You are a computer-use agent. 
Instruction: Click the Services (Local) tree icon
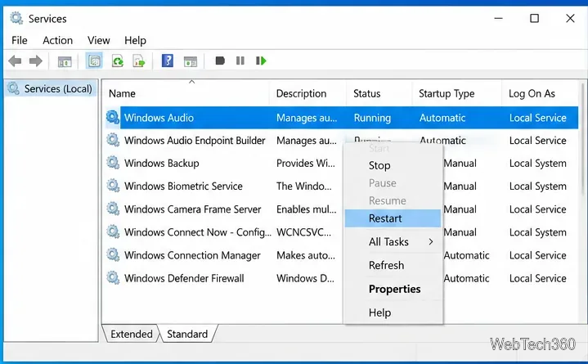click(14, 88)
